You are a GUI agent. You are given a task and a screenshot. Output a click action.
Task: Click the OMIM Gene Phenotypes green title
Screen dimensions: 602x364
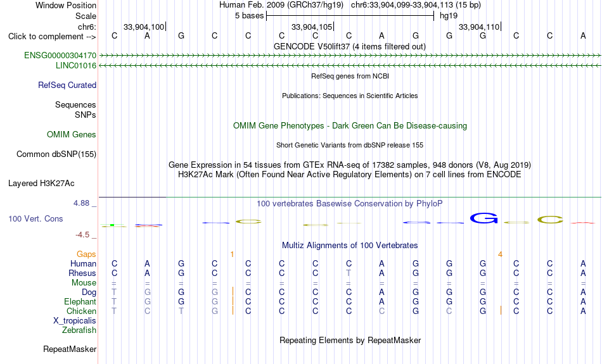tap(350, 126)
